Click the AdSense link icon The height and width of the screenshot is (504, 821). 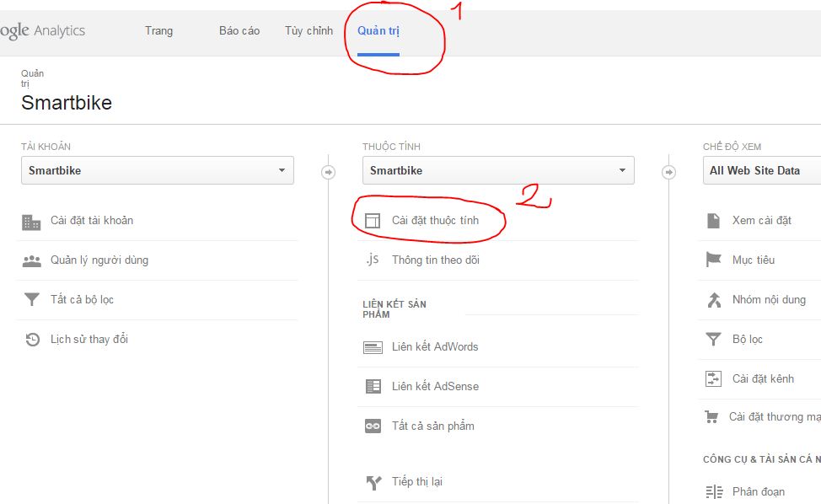click(x=373, y=386)
